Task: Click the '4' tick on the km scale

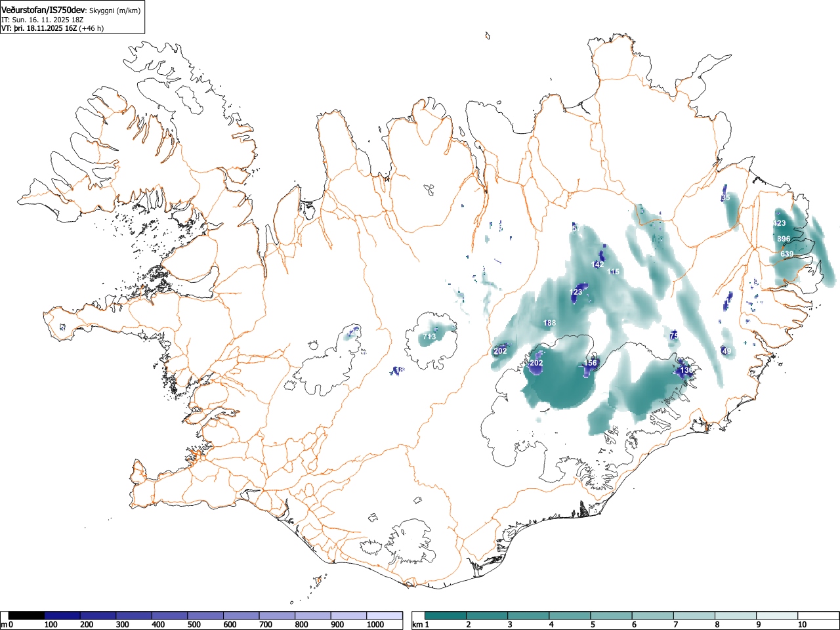Action: coord(551,625)
